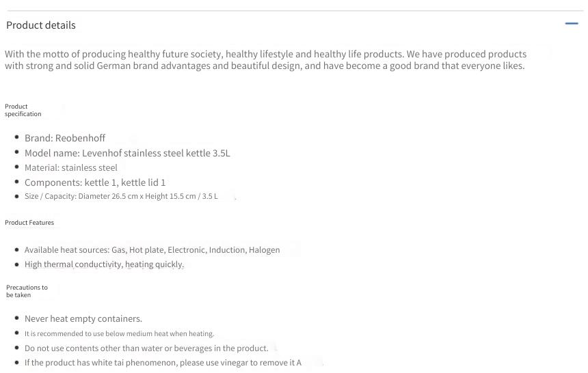Click the Precautions to be taken label
Image resolution: width=588 pixels, height=373 pixels.
[27, 291]
